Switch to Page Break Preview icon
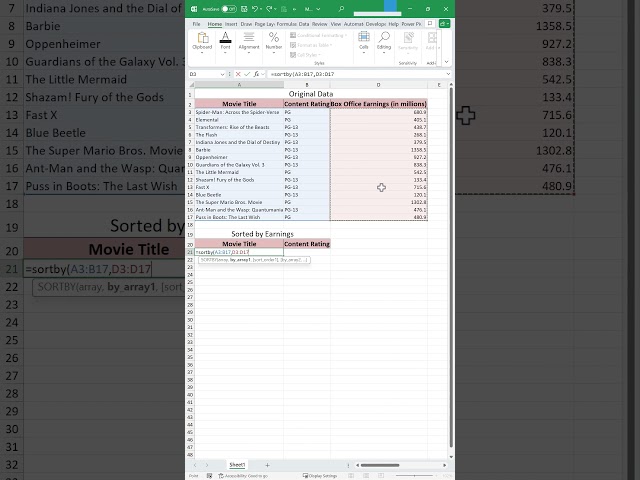Image resolution: width=640 pixels, height=480 pixels. [381, 476]
